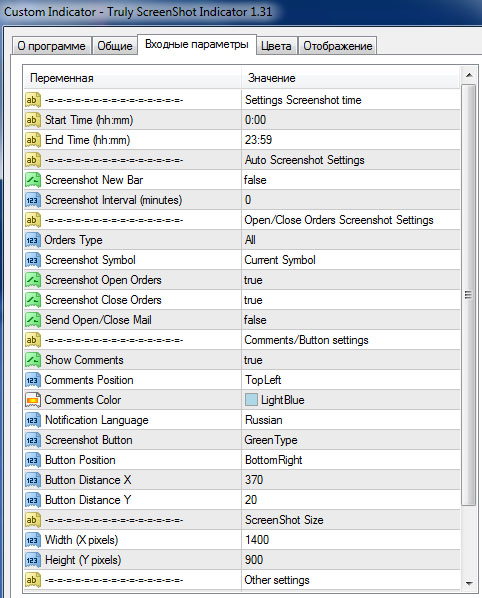
Task: Click the vertical scrollbar thumb
Action: pos(469,295)
